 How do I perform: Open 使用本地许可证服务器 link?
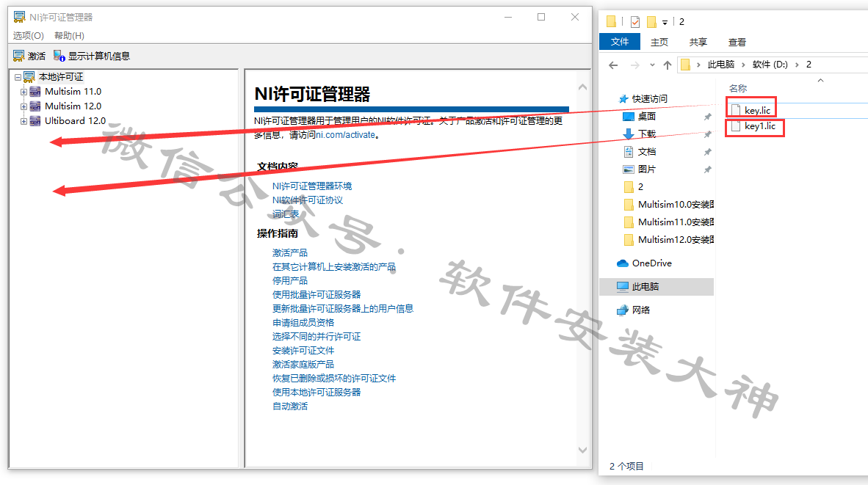point(317,392)
